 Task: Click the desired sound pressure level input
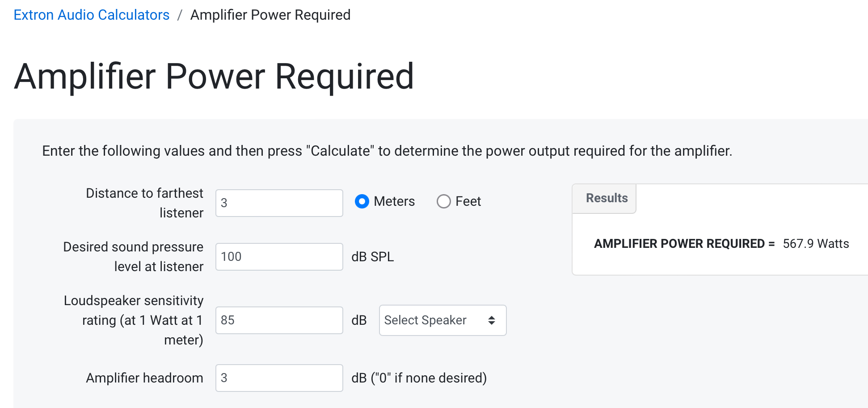tap(279, 257)
